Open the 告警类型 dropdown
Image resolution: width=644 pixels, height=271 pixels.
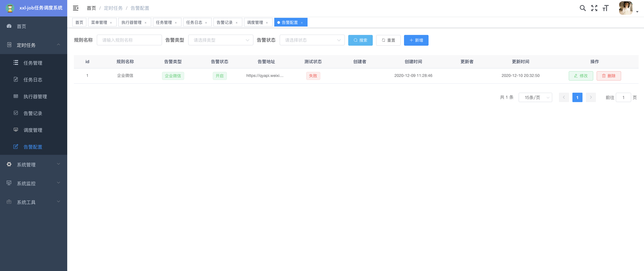[x=220, y=40]
